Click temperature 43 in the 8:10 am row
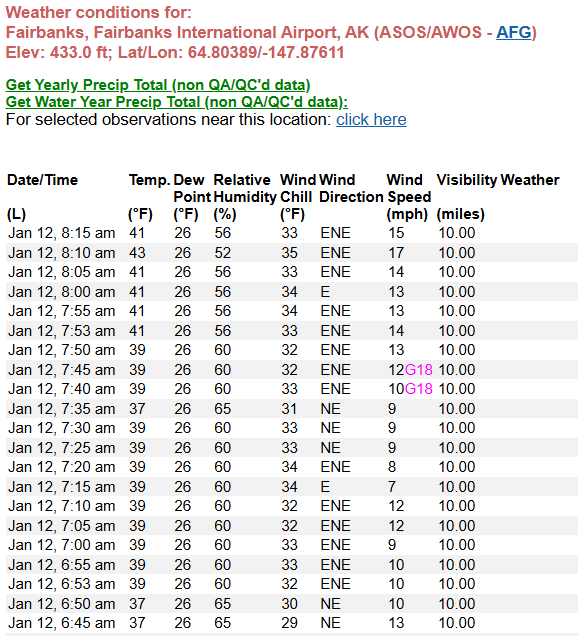The image size is (578, 636). pos(137,253)
